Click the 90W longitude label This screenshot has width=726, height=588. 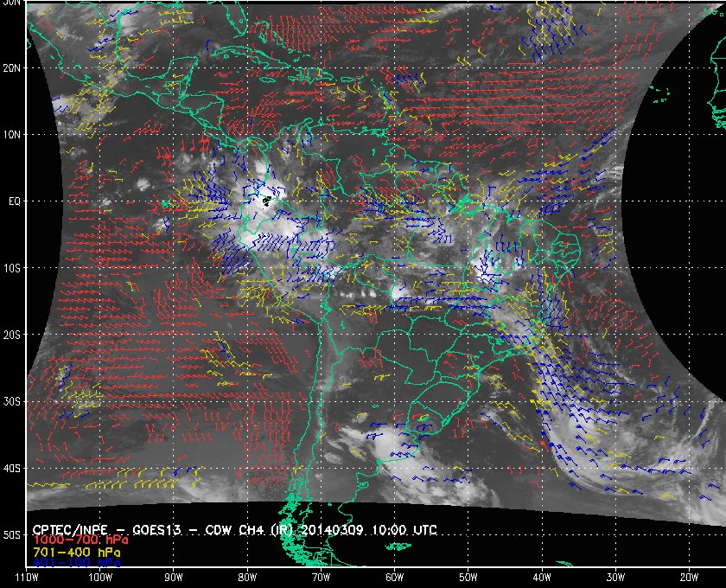pos(174,578)
